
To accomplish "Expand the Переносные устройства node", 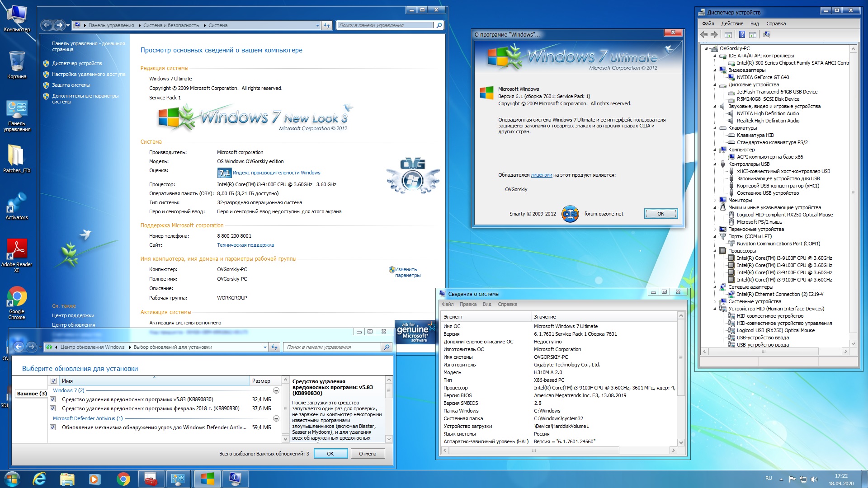I will click(x=715, y=230).
